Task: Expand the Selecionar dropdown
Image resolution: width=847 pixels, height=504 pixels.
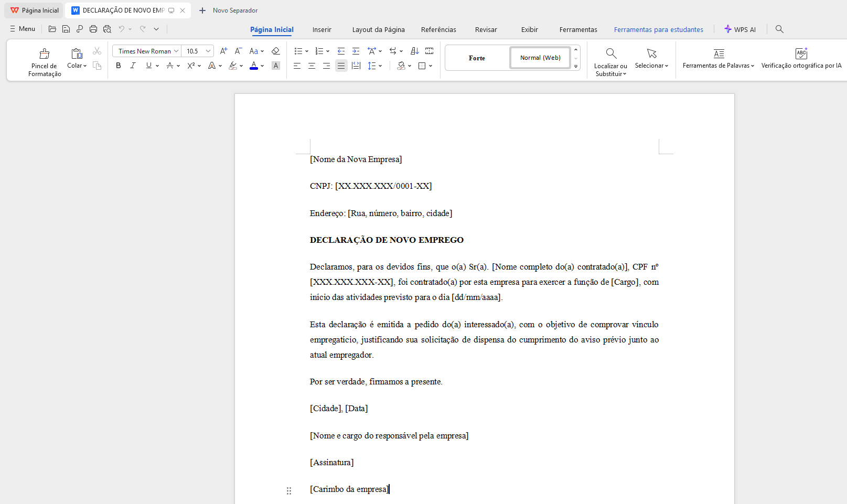Action: pyautogui.click(x=651, y=66)
